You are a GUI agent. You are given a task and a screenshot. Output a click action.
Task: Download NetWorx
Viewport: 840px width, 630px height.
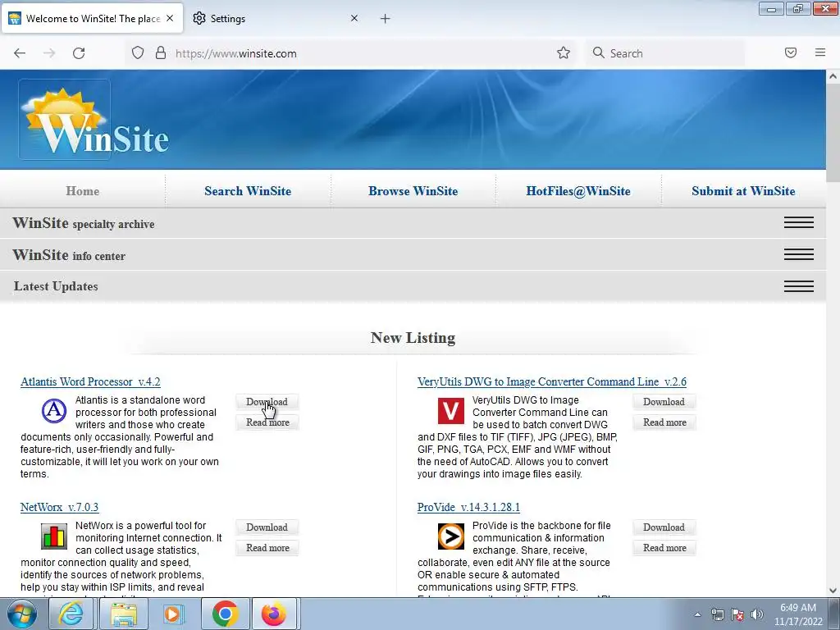click(x=267, y=527)
